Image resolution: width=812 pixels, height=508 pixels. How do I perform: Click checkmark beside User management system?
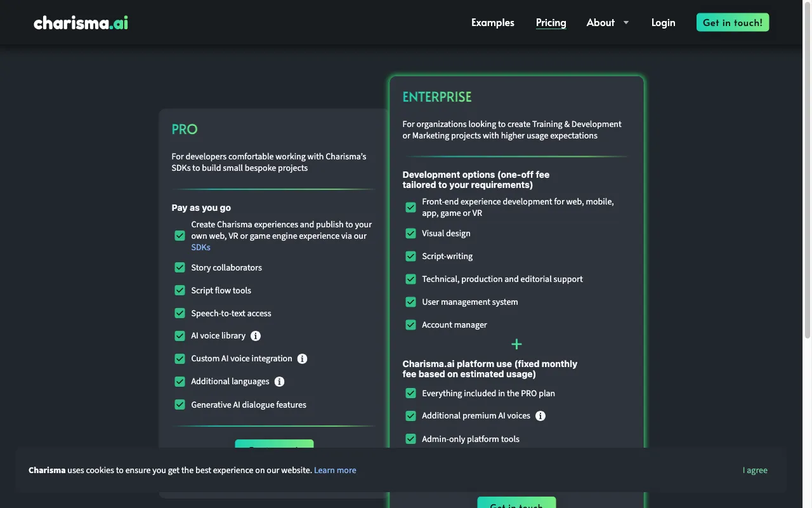pyautogui.click(x=410, y=302)
